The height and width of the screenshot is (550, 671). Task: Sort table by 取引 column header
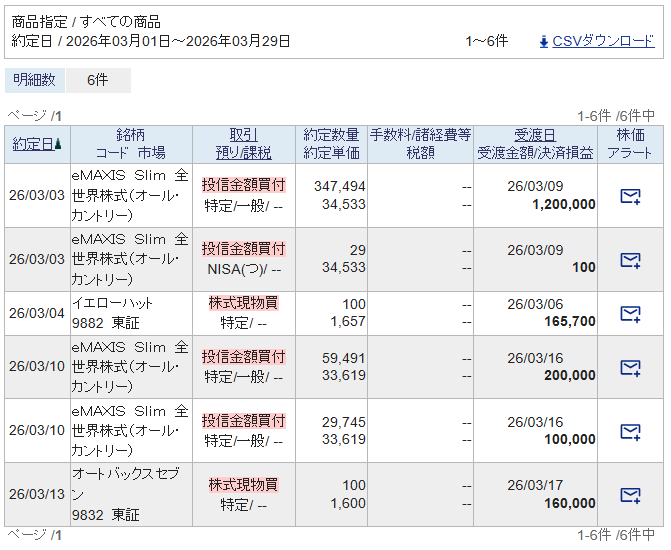tap(243, 135)
